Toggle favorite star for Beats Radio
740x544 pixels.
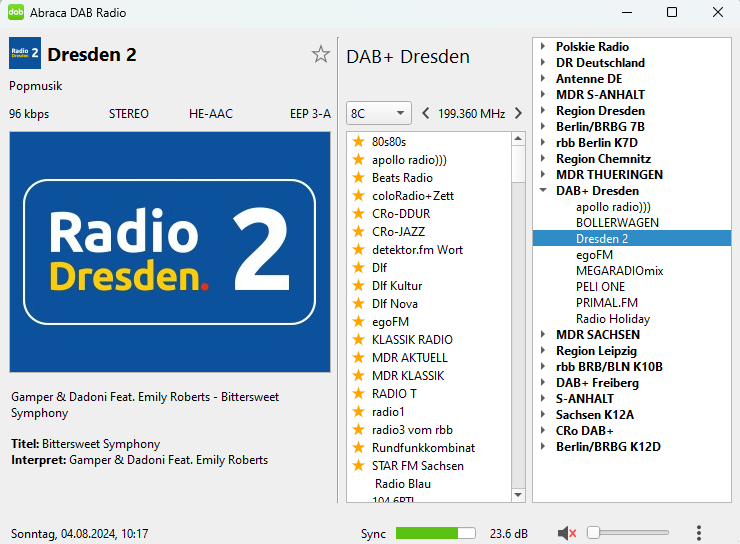tap(358, 178)
